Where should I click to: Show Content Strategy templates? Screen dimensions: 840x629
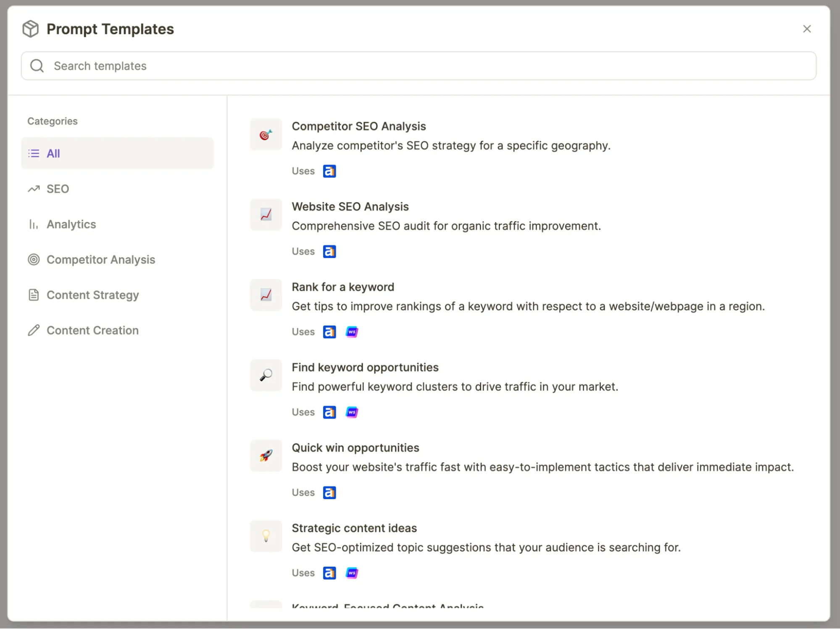click(92, 295)
